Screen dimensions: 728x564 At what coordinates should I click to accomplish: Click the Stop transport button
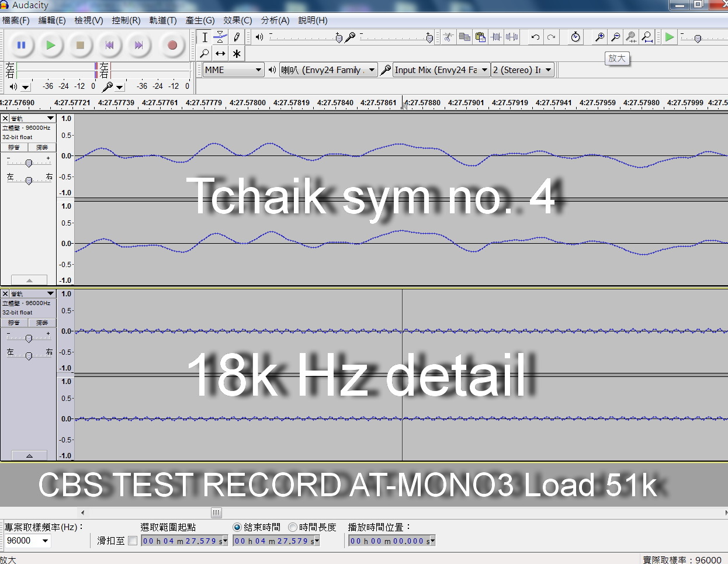tap(81, 45)
